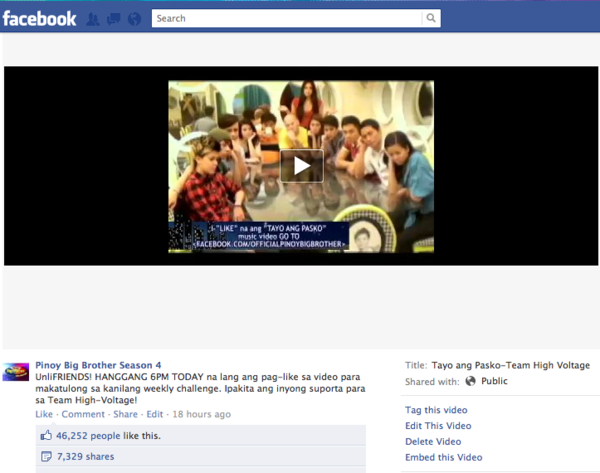This screenshot has height=473, width=600.
Task: Click the Facebook logo
Action: (x=39, y=18)
